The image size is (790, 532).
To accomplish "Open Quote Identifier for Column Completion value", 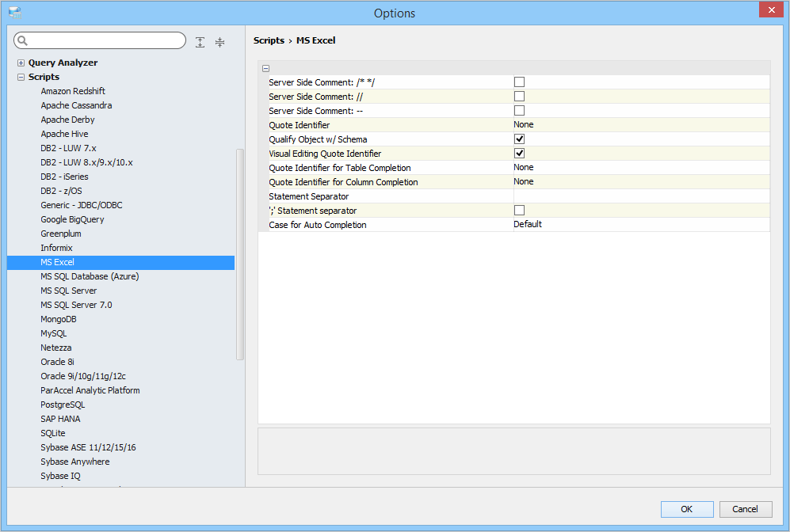I will pyautogui.click(x=641, y=182).
